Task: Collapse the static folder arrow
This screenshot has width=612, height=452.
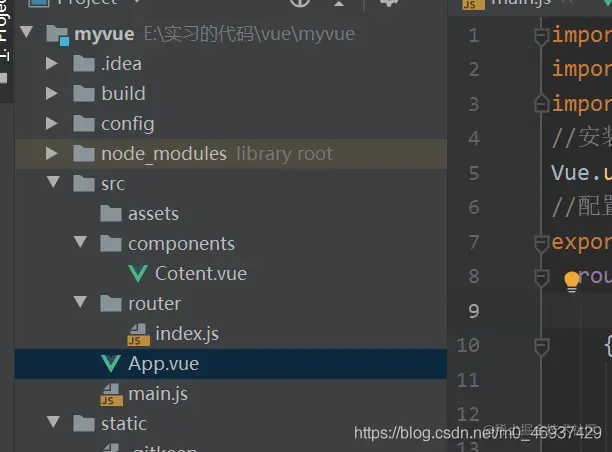Action: click(x=53, y=422)
